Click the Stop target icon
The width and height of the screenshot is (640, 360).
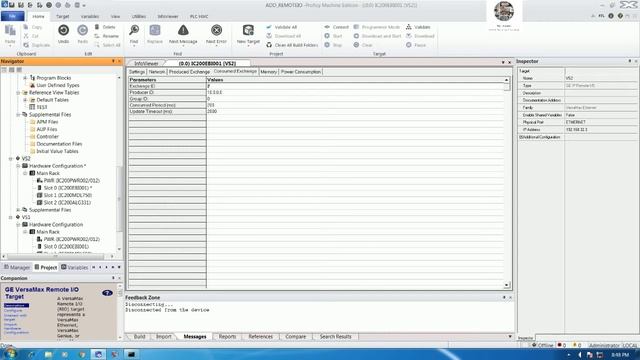click(327, 45)
